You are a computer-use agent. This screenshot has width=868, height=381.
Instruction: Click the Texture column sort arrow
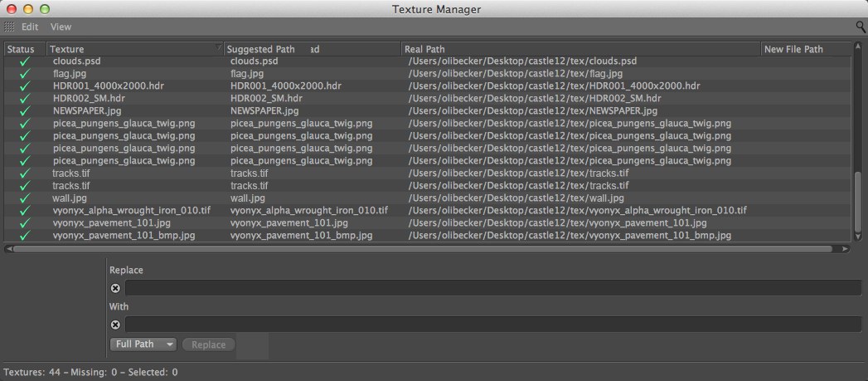[x=218, y=48]
